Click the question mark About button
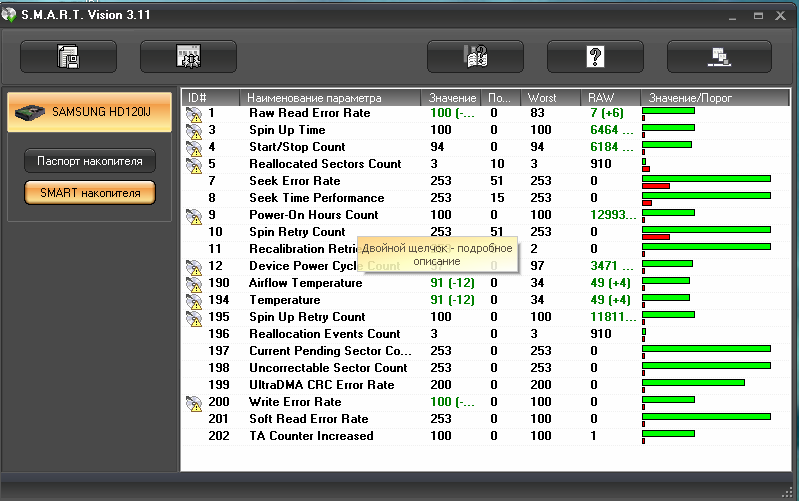This screenshot has height=501, width=799. pyautogui.click(x=595, y=57)
